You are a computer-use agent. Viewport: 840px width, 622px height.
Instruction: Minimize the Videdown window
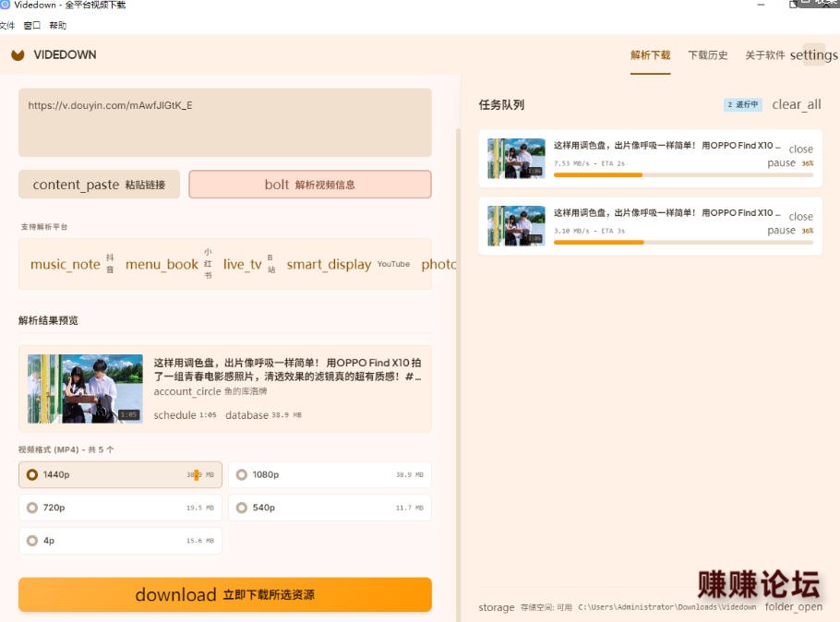(x=761, y=5)
